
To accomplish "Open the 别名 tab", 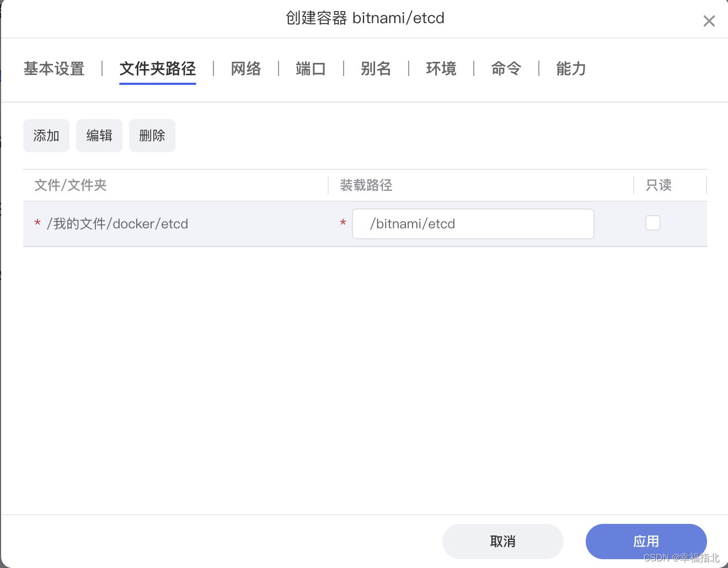I will tap(376, 69).
